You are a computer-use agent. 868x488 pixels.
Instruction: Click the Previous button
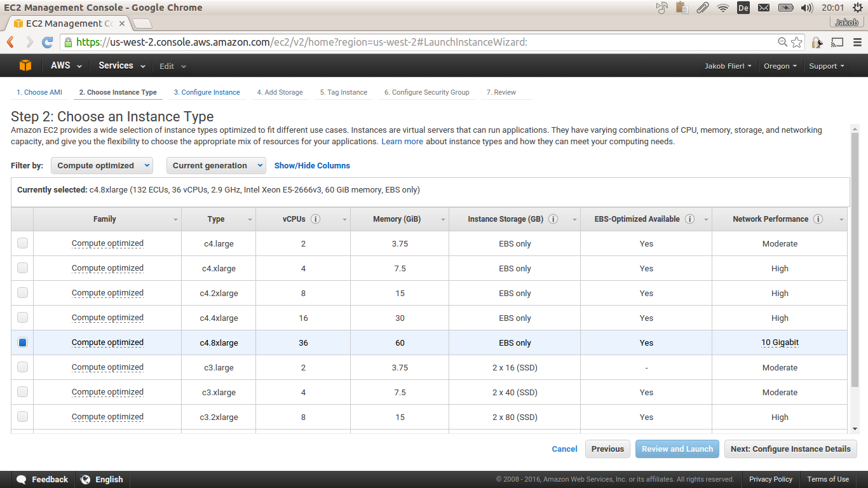(x=608, y=449)
